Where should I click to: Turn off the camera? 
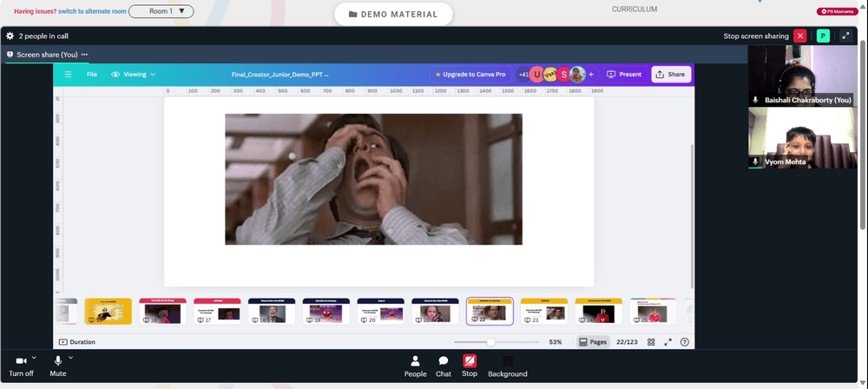coord(21,366)
